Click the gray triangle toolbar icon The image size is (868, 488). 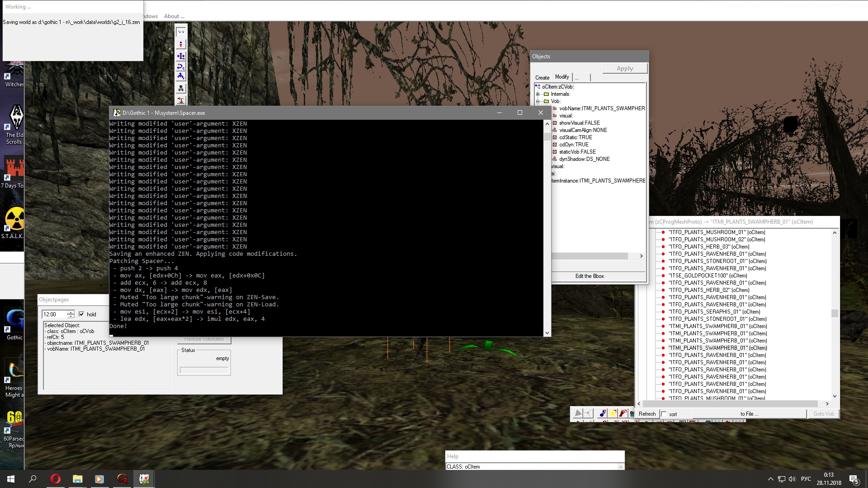[x=578, y=413]
